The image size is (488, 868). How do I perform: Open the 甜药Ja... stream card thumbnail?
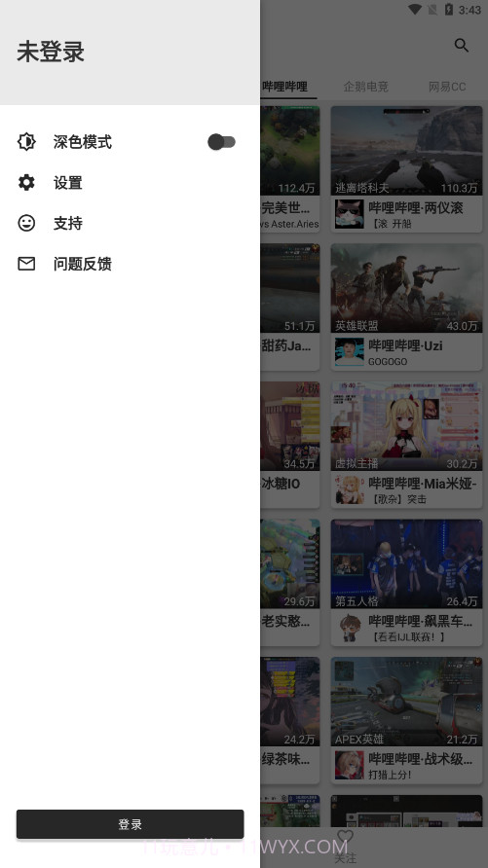click(289, 288)
